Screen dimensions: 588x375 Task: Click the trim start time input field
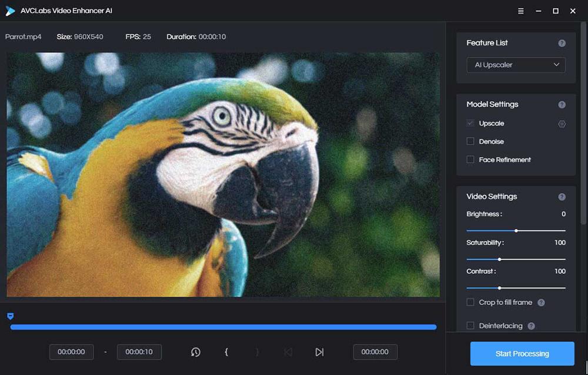(71, 351)
